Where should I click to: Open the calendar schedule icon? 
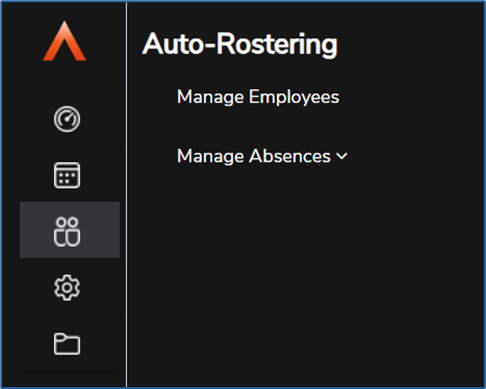[x=67, y=175]
